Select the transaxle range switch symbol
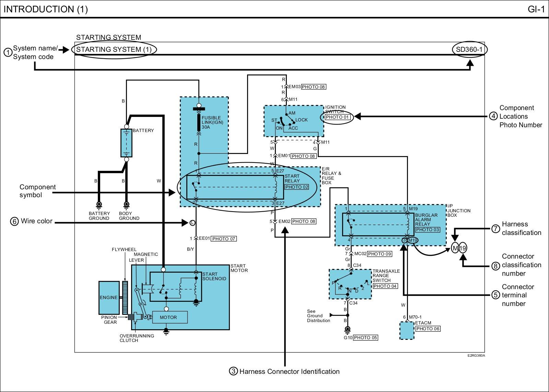Screen dimensions: 549x392 (x=350, y=284)
